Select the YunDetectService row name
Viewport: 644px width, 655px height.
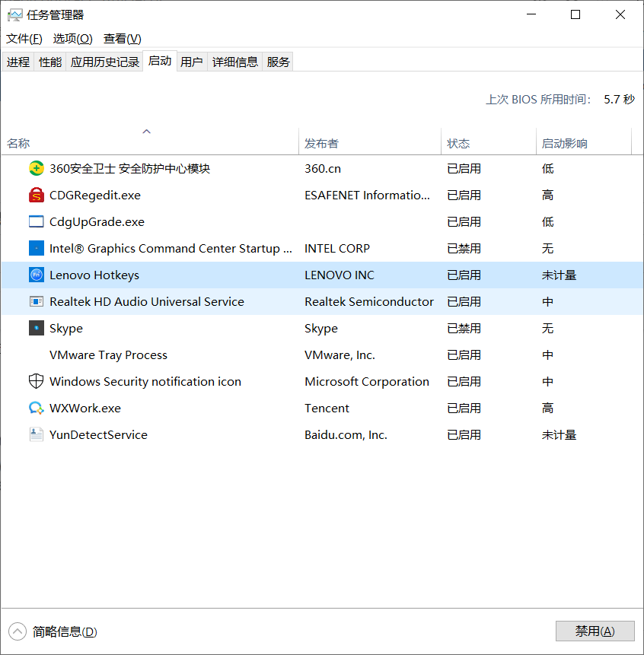pyautogui.click(x=98, y=434)
